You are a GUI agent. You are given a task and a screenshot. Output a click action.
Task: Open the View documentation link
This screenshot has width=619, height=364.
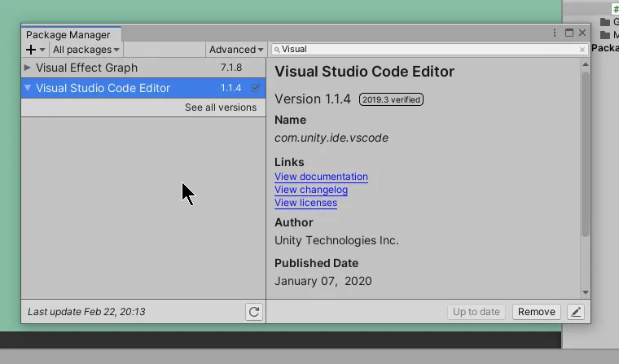pos(321,177)
